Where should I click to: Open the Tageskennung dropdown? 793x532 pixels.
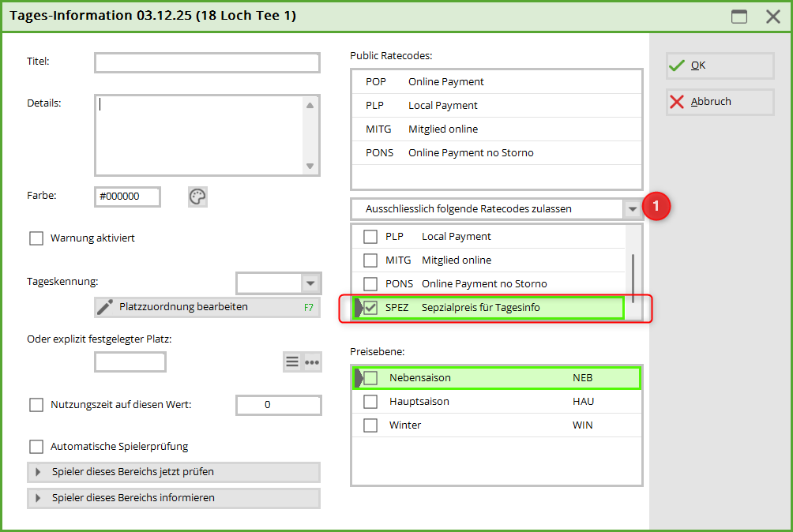[310, 283]
